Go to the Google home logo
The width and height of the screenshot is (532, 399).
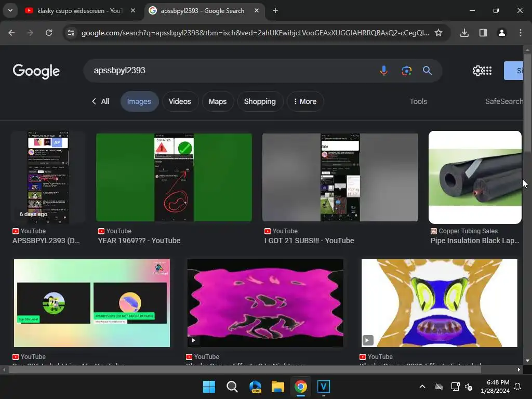point(36,71)
